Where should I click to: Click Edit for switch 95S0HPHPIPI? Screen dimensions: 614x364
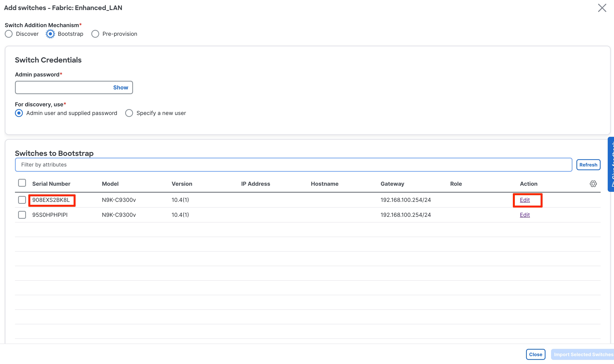click(525, 215)
